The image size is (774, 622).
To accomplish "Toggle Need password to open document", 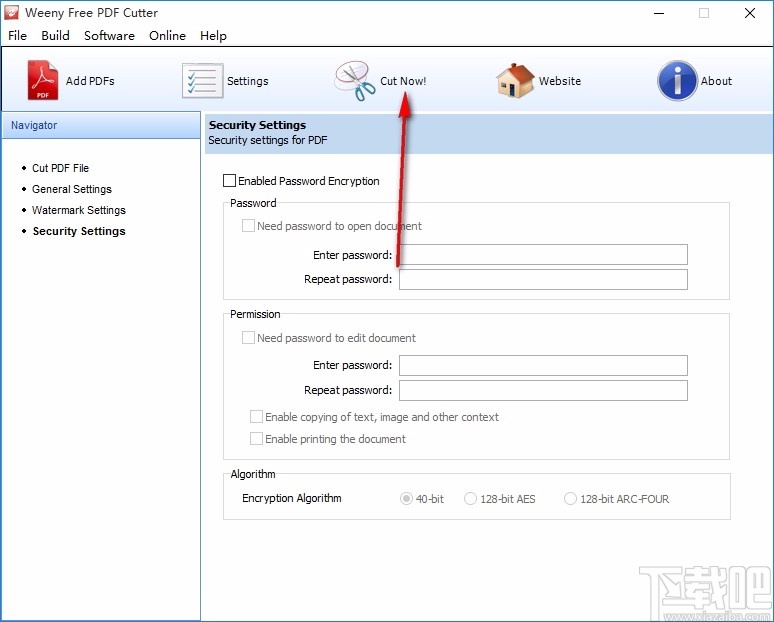I will [248, 226].
